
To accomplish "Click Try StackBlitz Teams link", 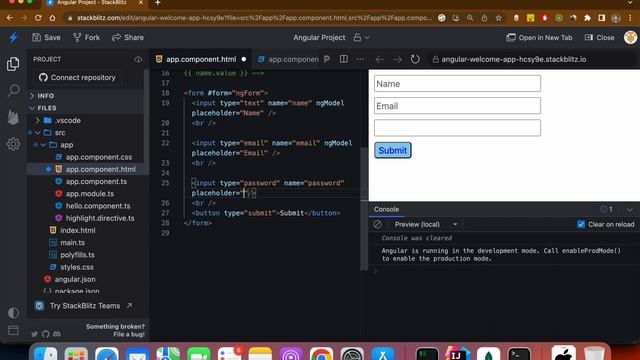I will pos(84,306).
